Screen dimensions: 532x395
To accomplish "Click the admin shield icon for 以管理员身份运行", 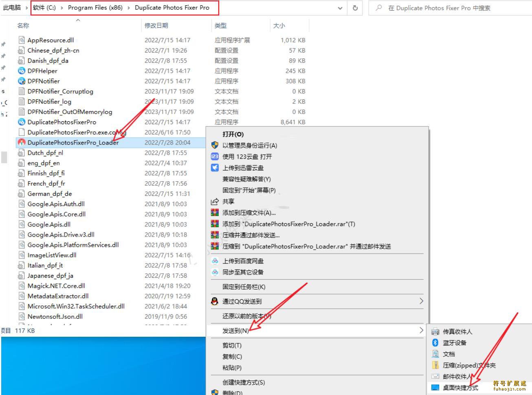I will [215, 145].
